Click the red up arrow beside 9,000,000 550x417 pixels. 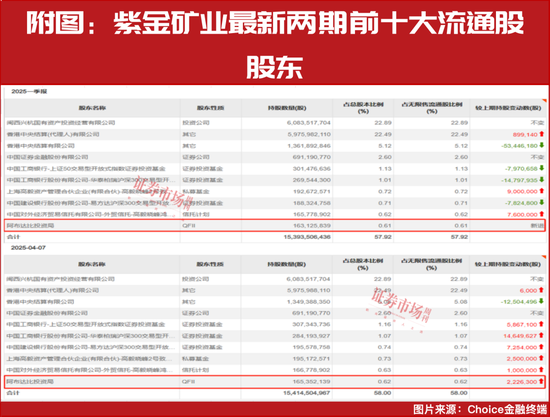click(542, 191)
